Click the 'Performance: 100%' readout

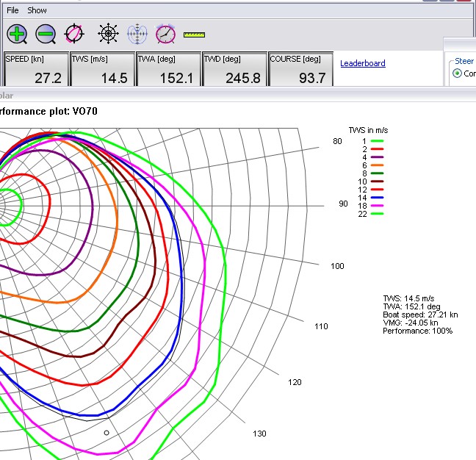point(417,331)
